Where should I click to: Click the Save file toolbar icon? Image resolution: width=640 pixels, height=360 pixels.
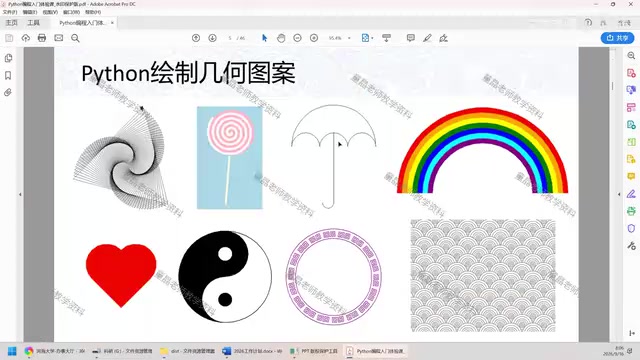pyautogui.click(x=9, y=38)
